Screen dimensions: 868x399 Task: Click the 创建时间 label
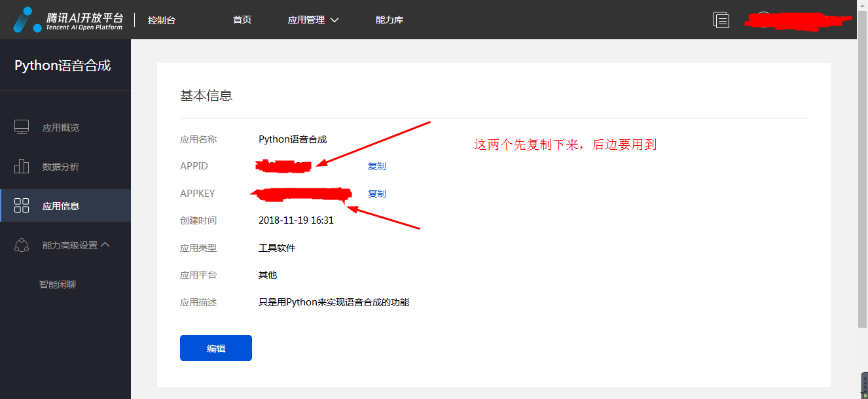tap(198, 220)
